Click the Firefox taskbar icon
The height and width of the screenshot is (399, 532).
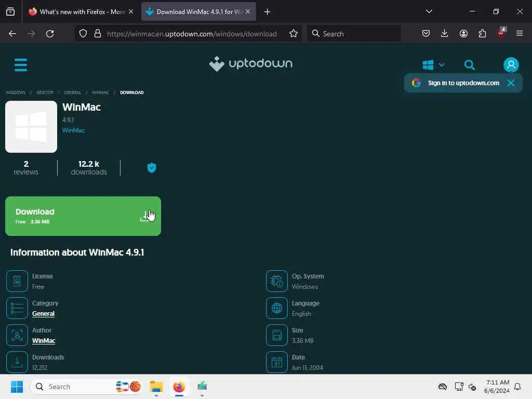point(179,387)
